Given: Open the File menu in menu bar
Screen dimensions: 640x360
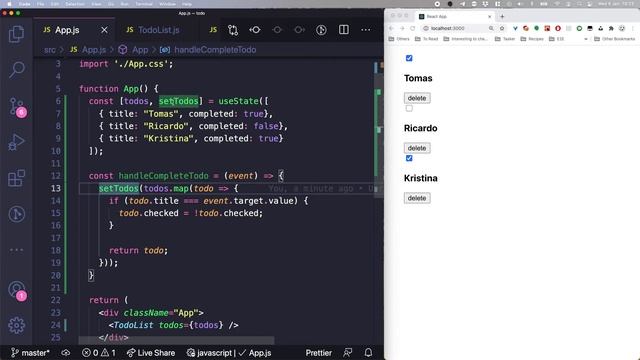Looking at the screenshot, I should (40, 4).
